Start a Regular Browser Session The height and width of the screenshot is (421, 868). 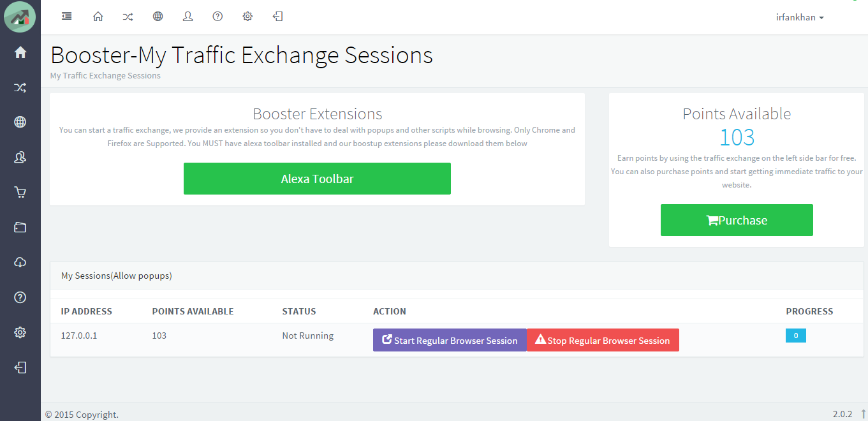point(449,340)
